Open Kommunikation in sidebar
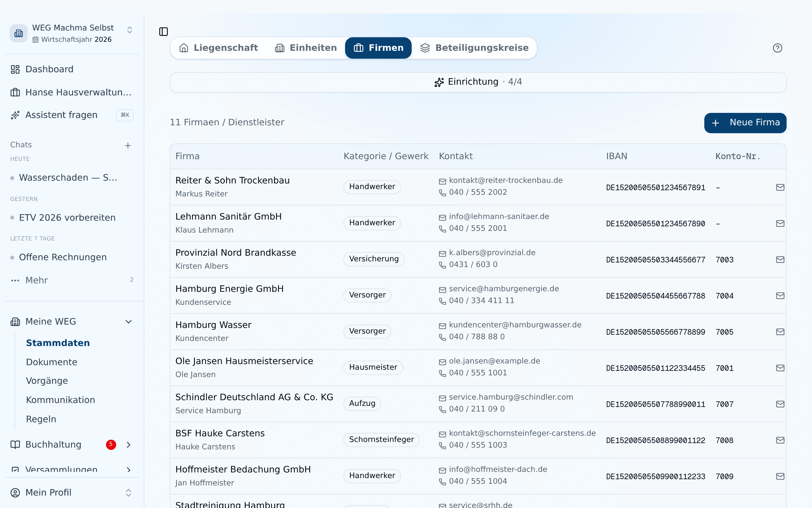Screen dimensions: 812x508 [x=60, y=400]
